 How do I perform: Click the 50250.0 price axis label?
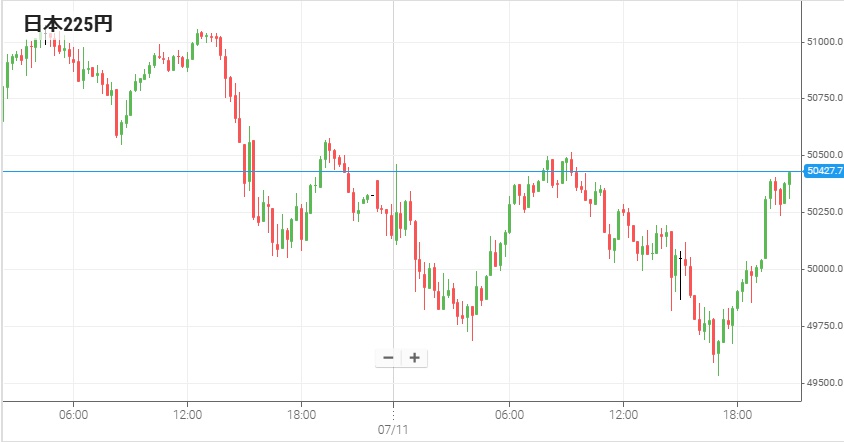point(824,212)
